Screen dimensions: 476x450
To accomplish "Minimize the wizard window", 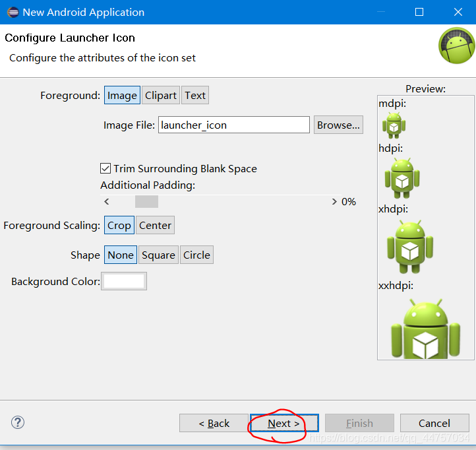I will tap(381, 12).
